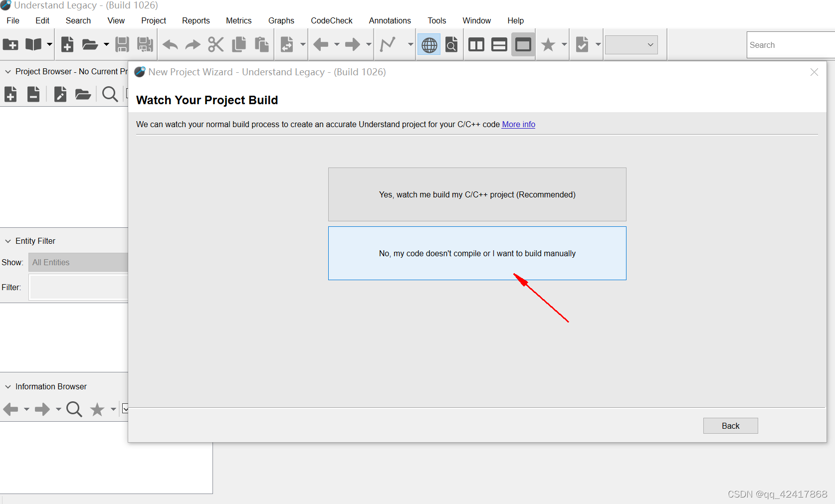Toggle the globe icon in toolbar
Screen dimensions: 835x504
tap(429, 45)
